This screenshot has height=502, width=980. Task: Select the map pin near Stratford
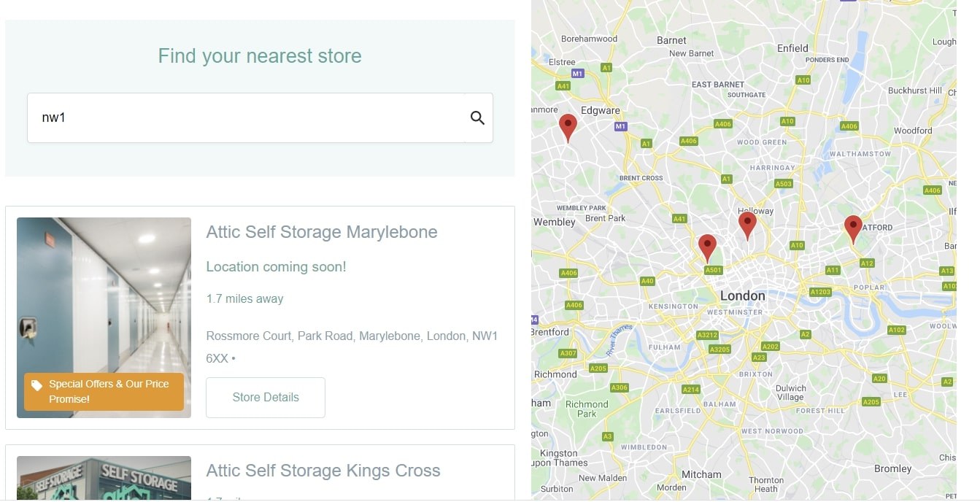pos(853,230)
